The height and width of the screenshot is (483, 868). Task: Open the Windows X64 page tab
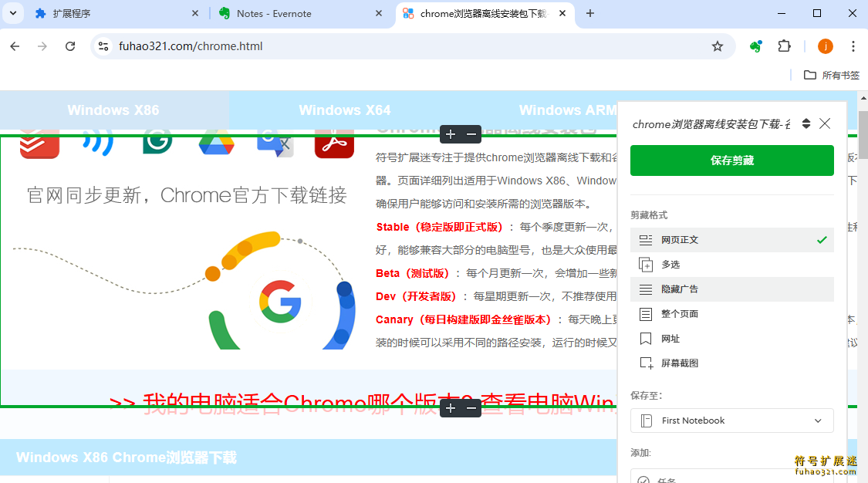345,110
